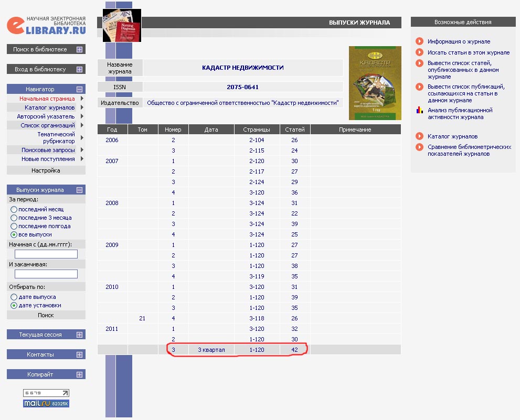Click the publisher name Общество с ограниченной ответственностью
Image resolution: width=520 pixels, height=420 pixels.
(x=243, y=103)
